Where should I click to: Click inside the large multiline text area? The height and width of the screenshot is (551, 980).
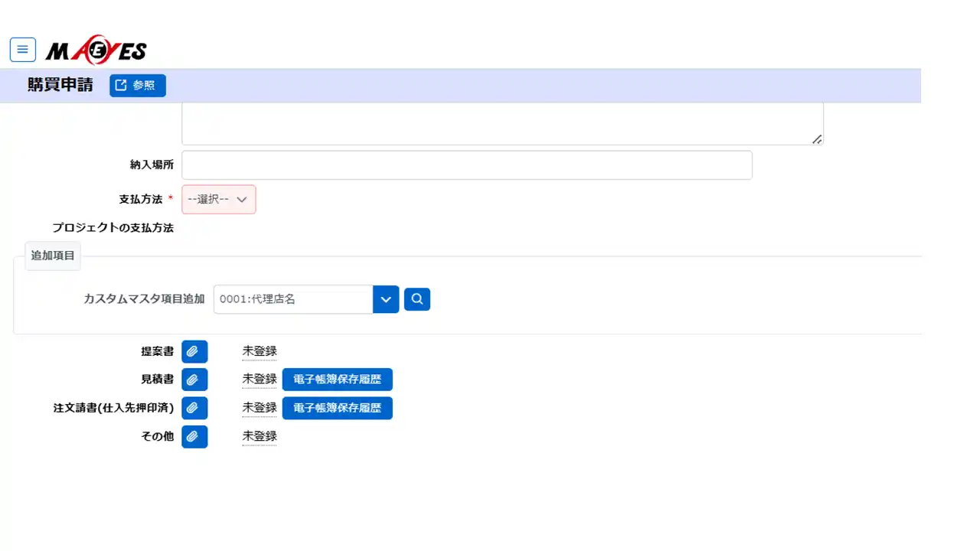(x=501, y=124)
